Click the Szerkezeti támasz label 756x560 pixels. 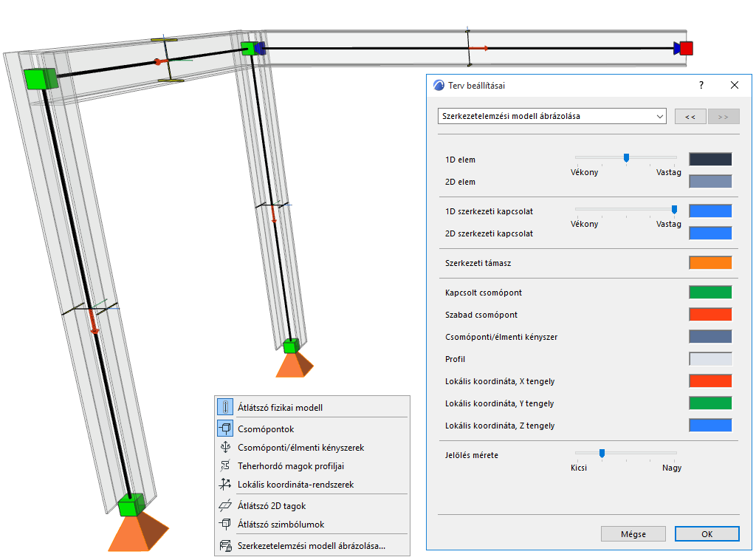pos(478,263)
